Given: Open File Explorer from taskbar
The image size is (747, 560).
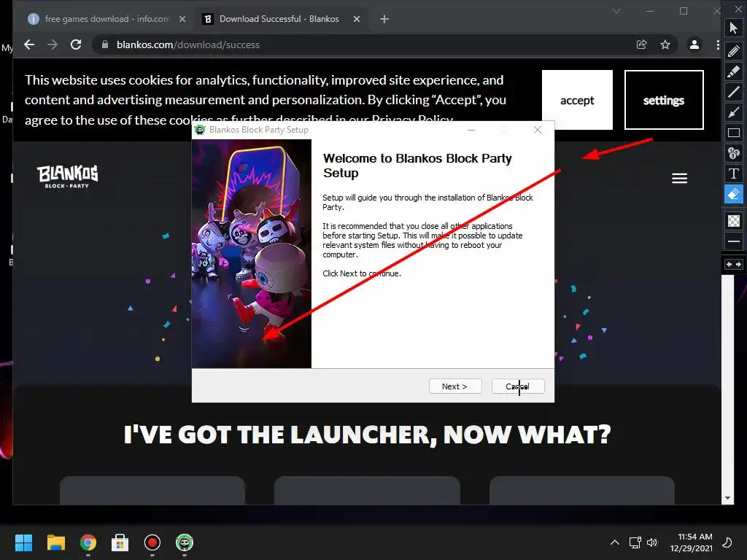Looking at the screenshot, I should (55, 542).
